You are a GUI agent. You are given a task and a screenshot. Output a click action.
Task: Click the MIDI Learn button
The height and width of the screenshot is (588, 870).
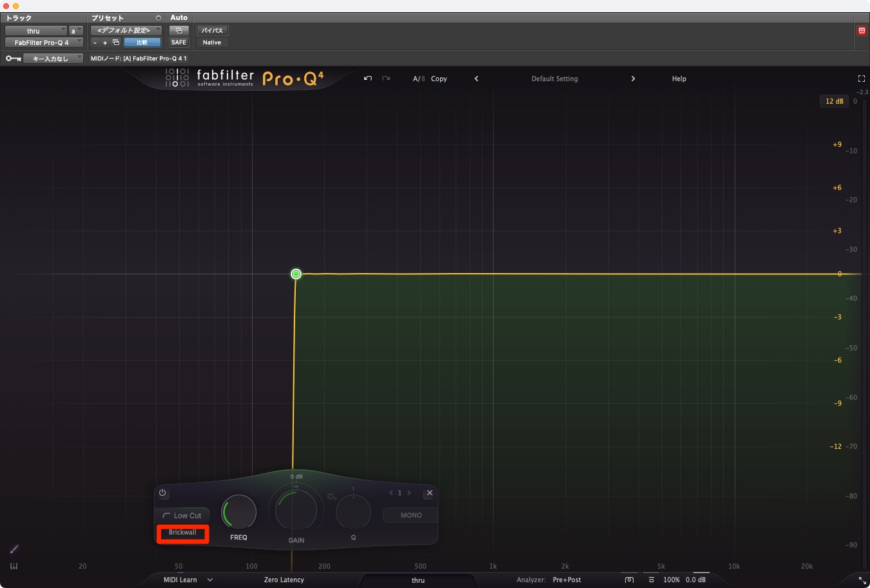pos(180,580)
